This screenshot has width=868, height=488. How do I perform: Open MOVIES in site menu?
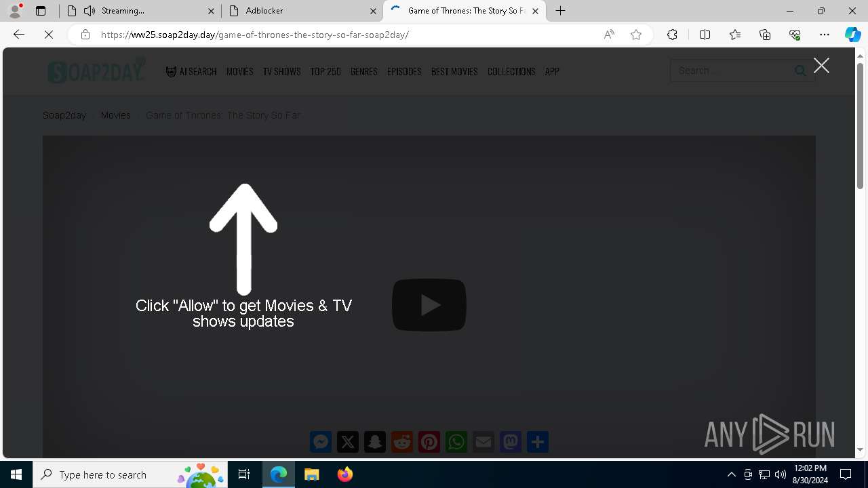click(x=240, y=71)
